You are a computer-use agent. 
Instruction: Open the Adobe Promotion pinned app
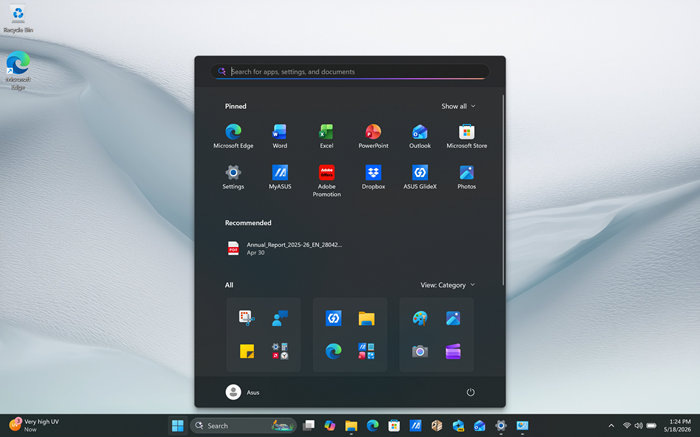pyautogui.click(x=326, y=181)
